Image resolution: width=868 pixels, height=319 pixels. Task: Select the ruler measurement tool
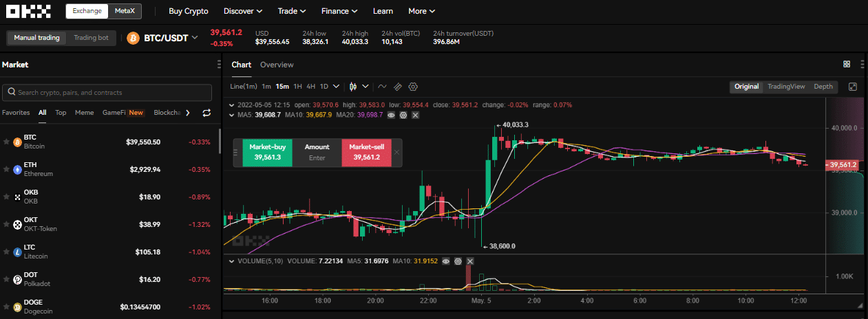click(397, 87)
